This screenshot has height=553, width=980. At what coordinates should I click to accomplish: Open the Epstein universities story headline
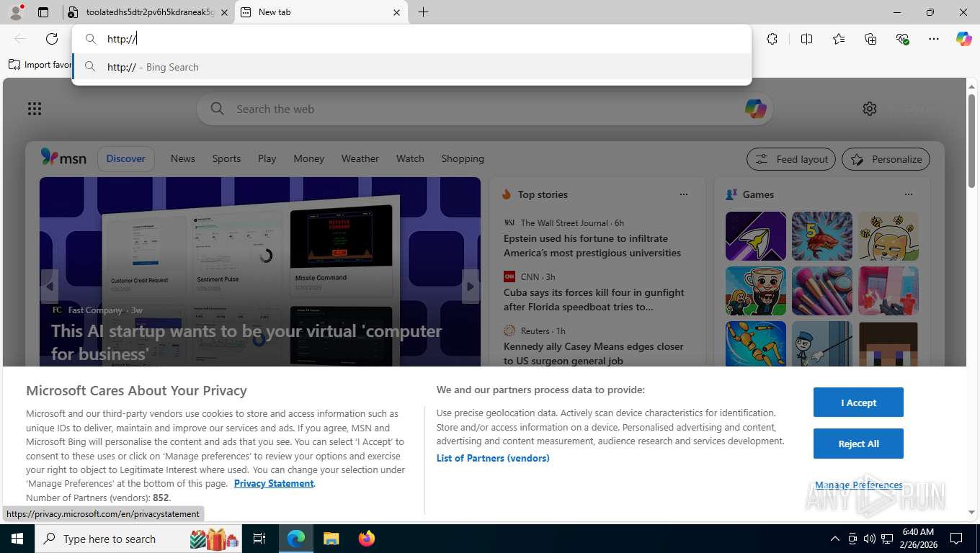point(592,246)
